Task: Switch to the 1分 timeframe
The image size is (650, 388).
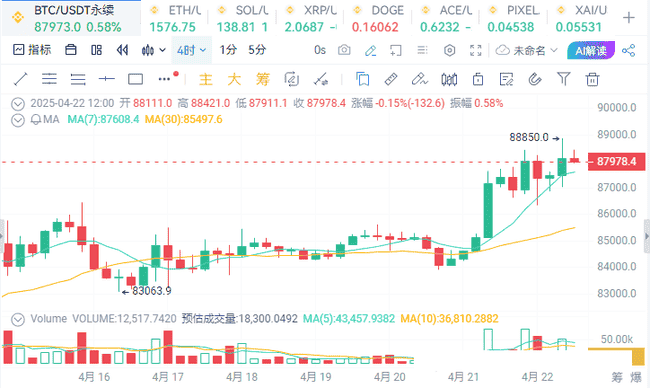Action: [x=228, y=50]
